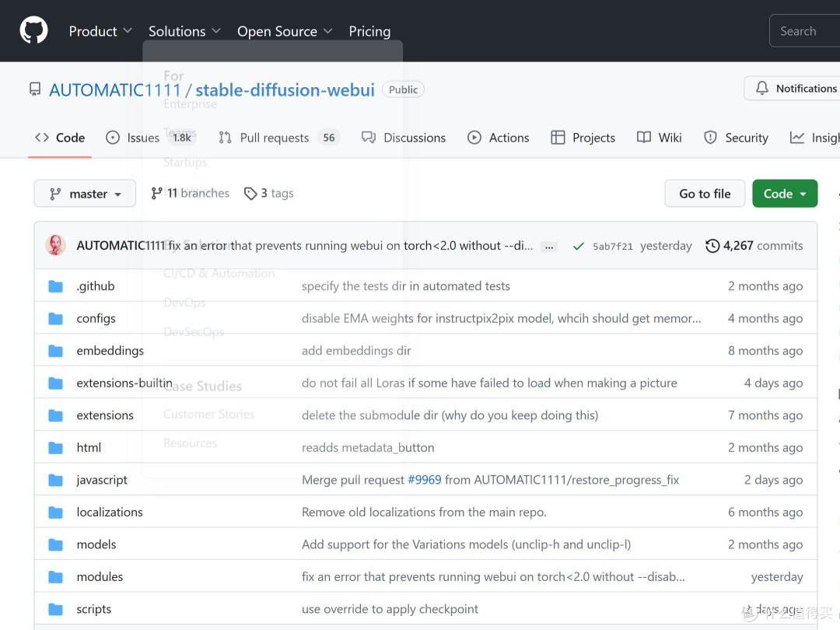
Task: Expand the Product menu in header
Action: coord(100,31)
